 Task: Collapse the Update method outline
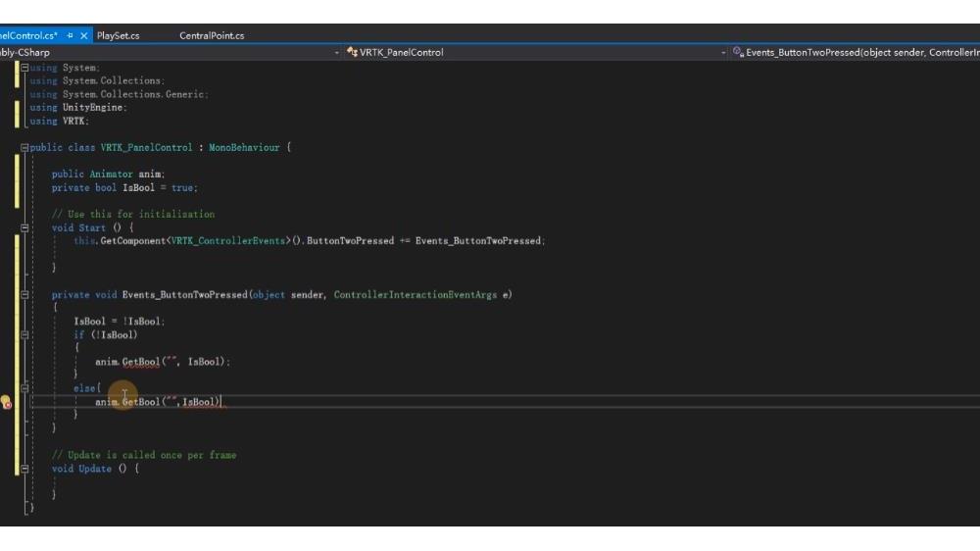[x=24, y=469]
